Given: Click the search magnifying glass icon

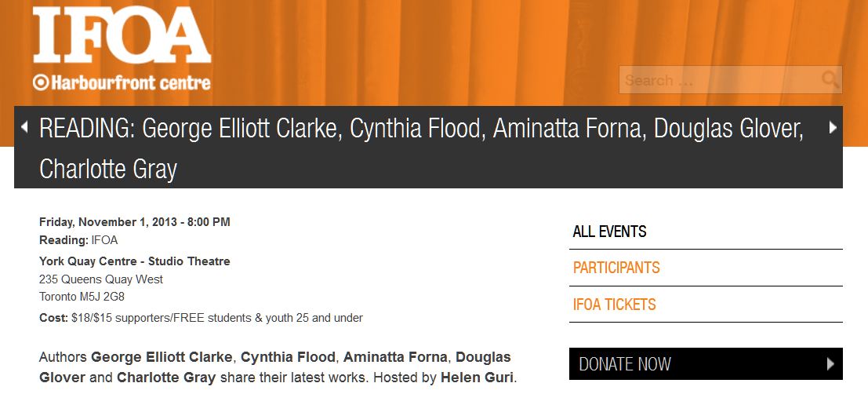Looking at the screenshot, I should 830,79.
